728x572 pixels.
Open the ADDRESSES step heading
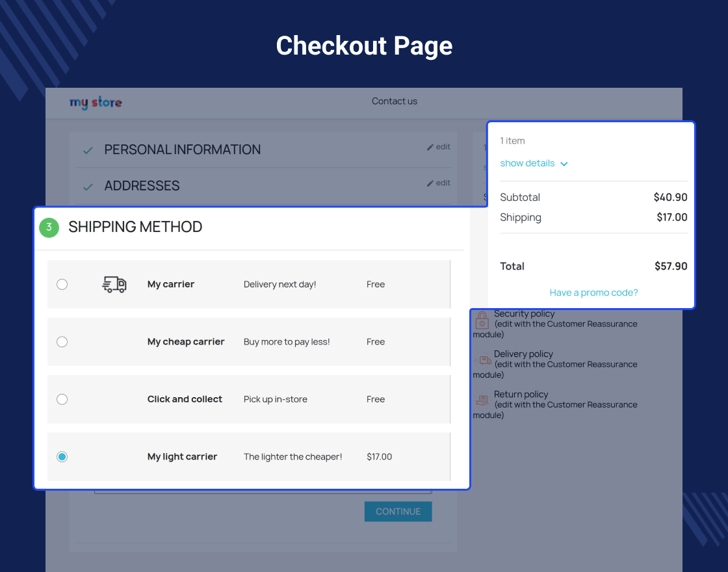(142, 186)
